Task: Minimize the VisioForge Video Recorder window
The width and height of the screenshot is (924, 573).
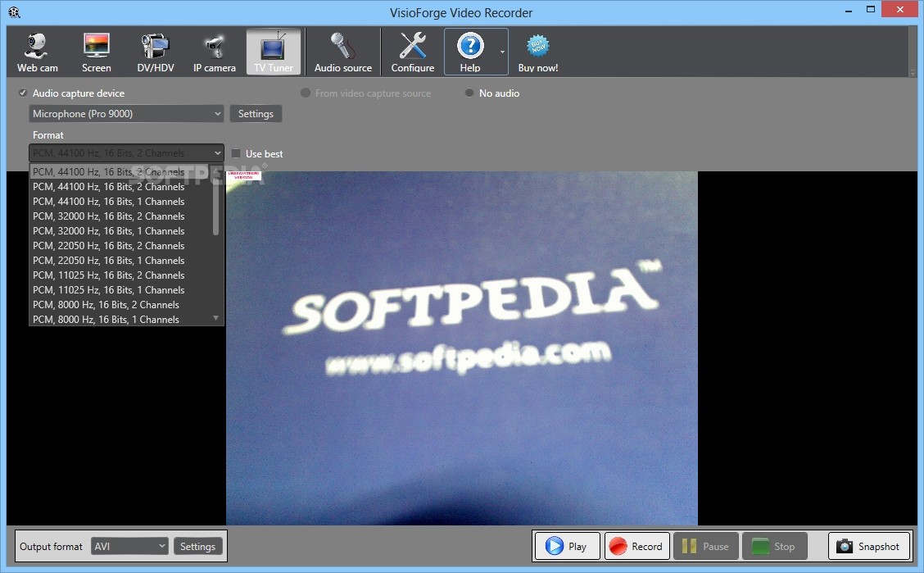Action: (849, 10)
